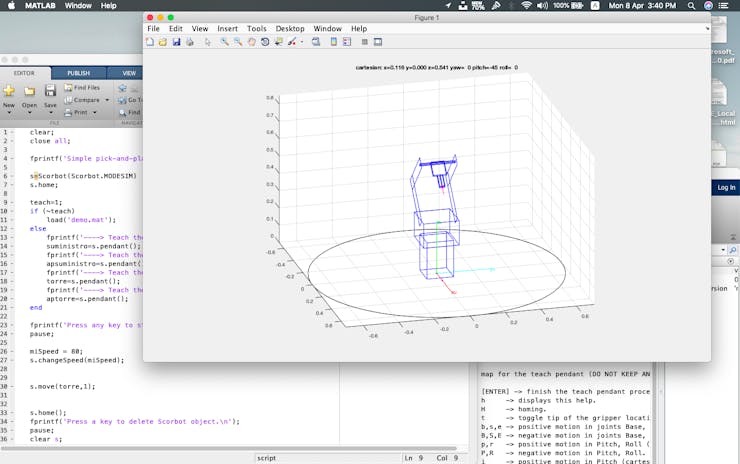The height and width of the screenshot is (464, 740).
Task: Insert a colorbar using the toolbar icon
Action: click(x=334, y=42)
